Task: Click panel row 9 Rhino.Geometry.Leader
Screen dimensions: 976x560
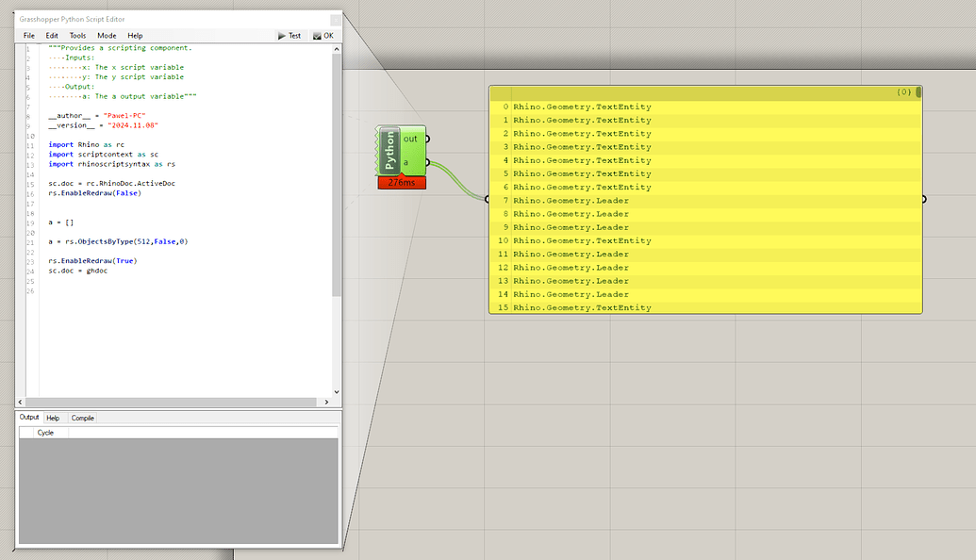Action: 704,227
